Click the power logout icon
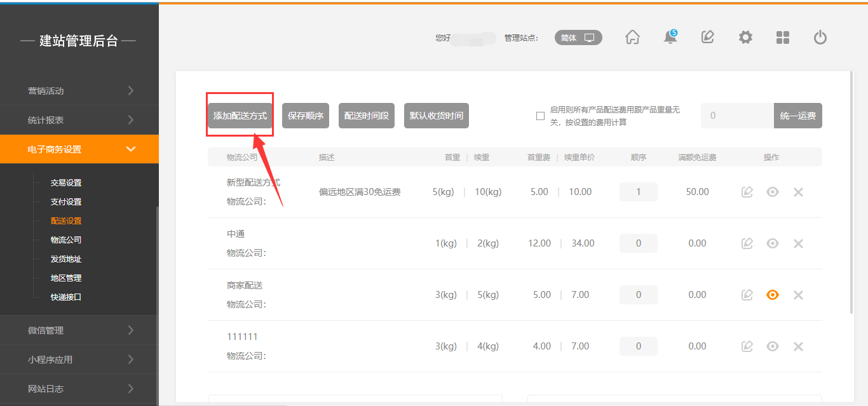 pos(820,37)
